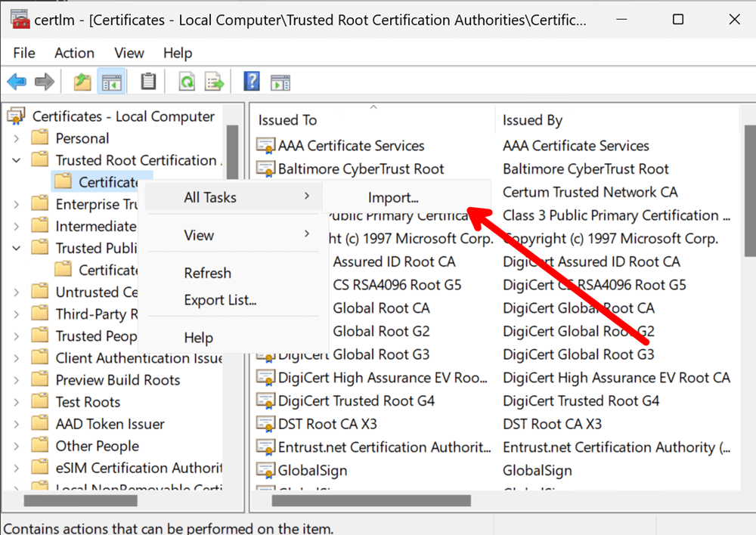
Task: Click the console tree vertical scrollbar thumb
Action: tap(232, 151)
